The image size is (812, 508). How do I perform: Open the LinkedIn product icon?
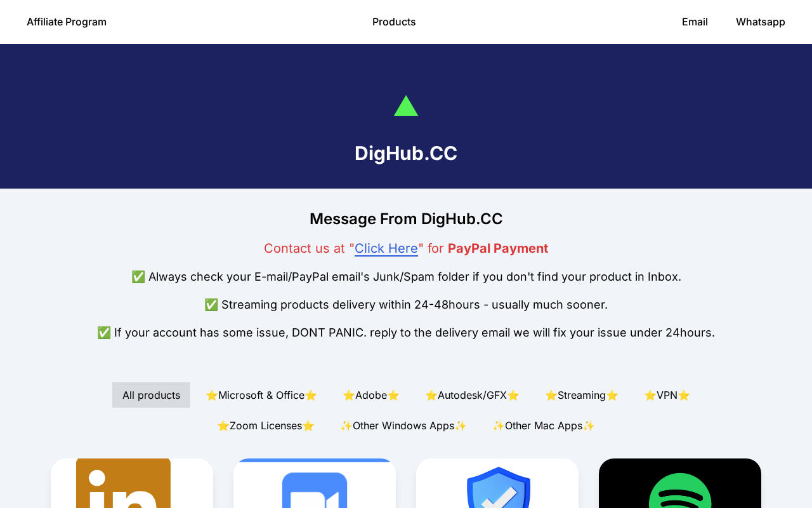pyautogui.click(x=123, y=483)
